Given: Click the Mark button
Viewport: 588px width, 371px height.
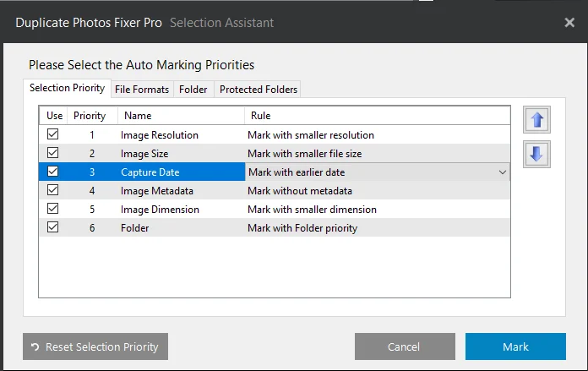Looking at the screenshot, I should tap(515, 346).
